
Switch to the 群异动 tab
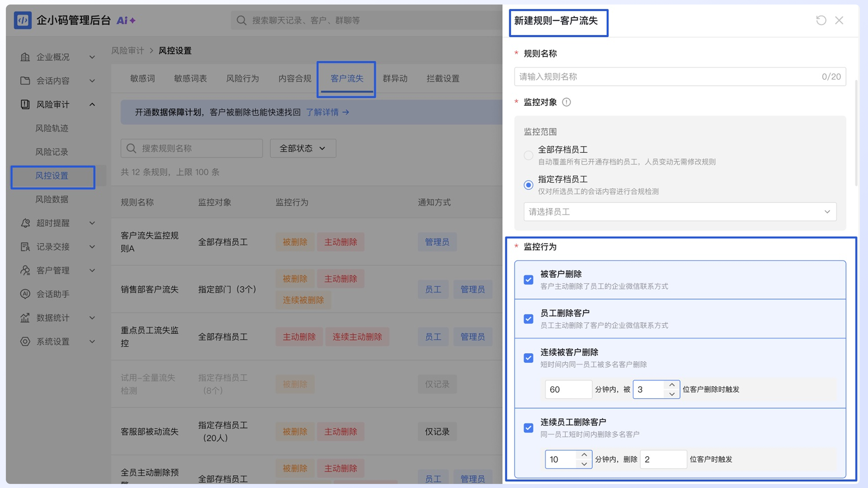click(x=395, y=78)
